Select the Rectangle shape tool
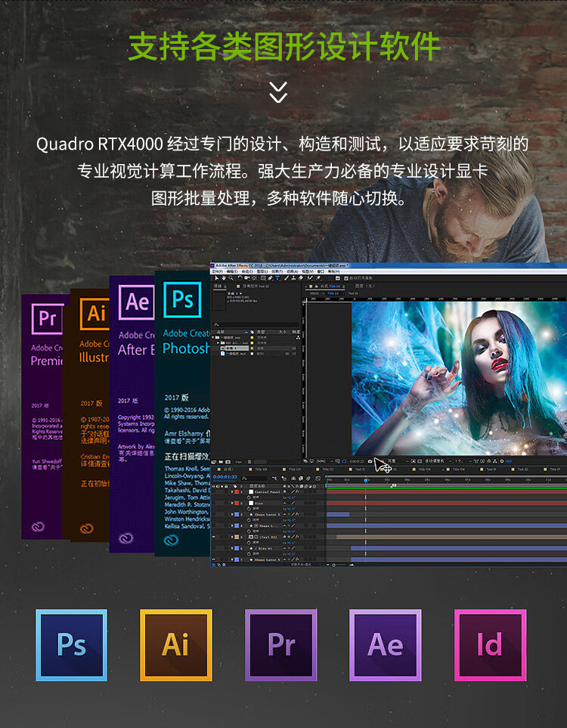Screen dimensions: 567x728 (263, 278)
